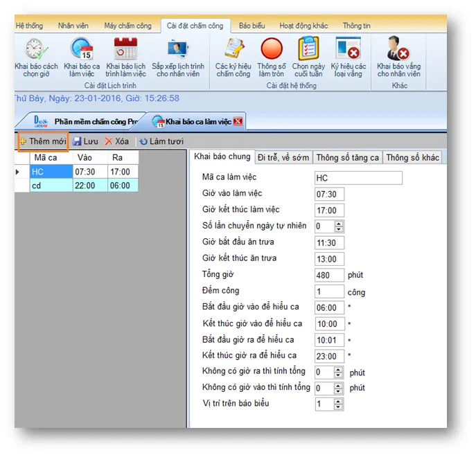The width and height of the screenshot is (476, 457).
Task: Open the 'Thông số tăng ca' tab
Action: [347, 157]
